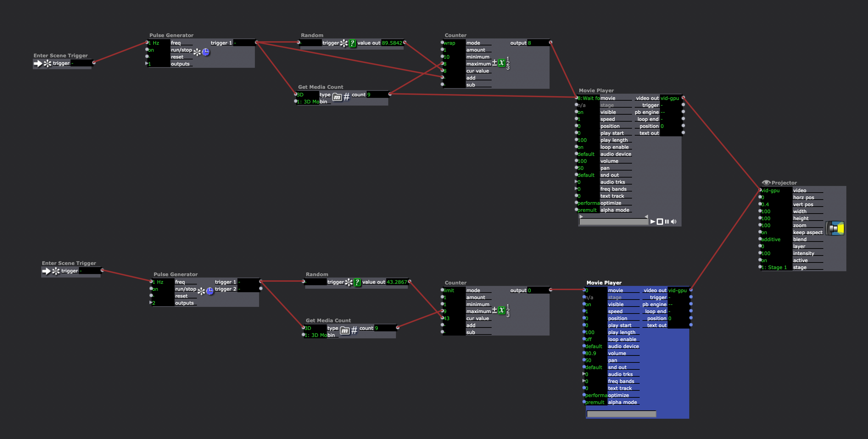Toggle top Pulse Generator run/stop value
Image resolution: width=868 pixels, height=439 pixels.
point(159,50)
